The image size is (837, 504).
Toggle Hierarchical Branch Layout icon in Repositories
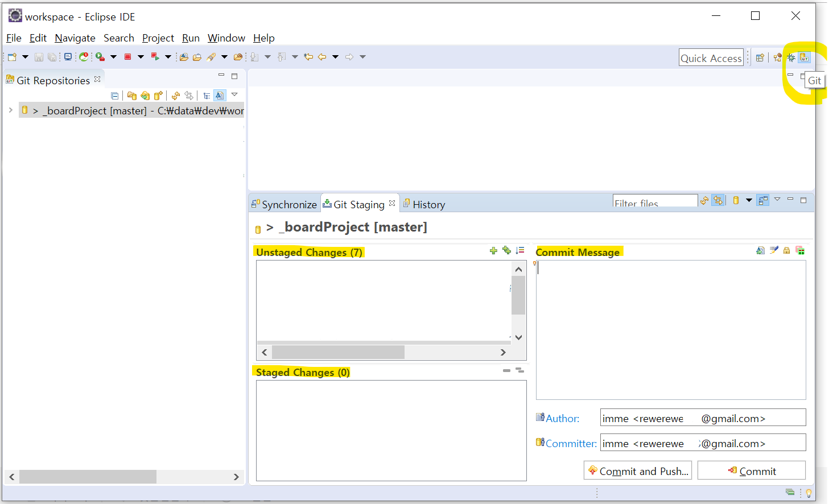click(207, 96)
